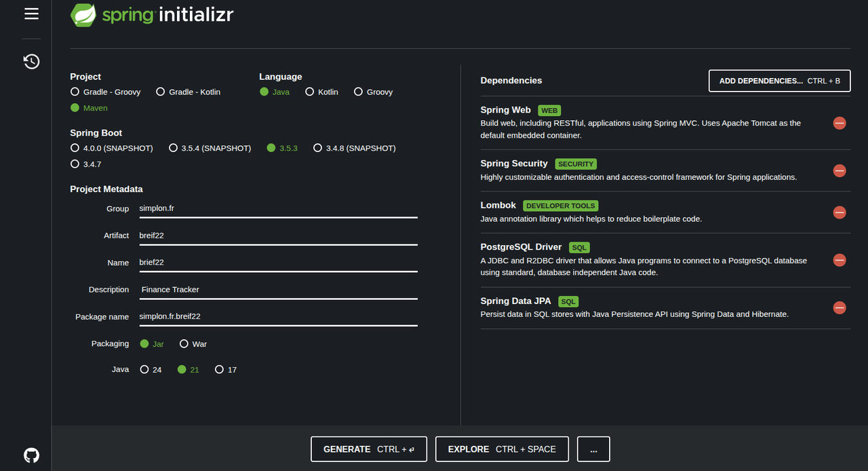Select Spring Boot 3.5.3
Viewport: 868px width, 471px height.
pos(282,148)
